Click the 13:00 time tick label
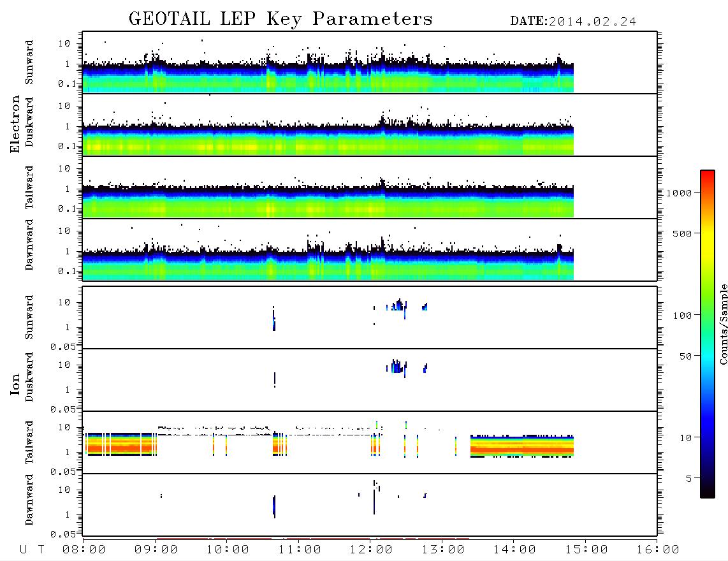This screenshot has width=728, height=561. (443, 550)
